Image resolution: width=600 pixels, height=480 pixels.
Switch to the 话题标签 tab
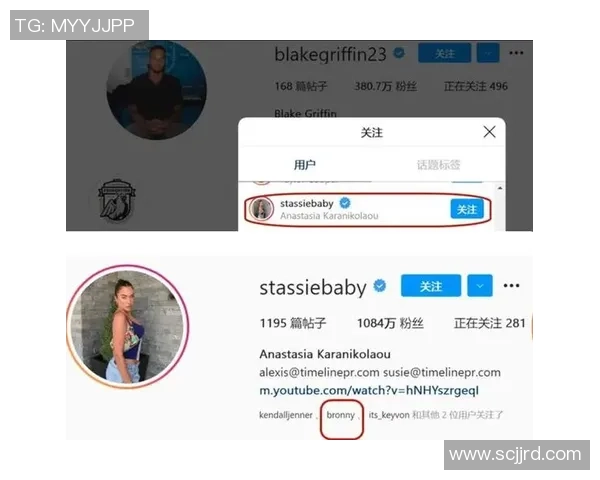point(439,165)
